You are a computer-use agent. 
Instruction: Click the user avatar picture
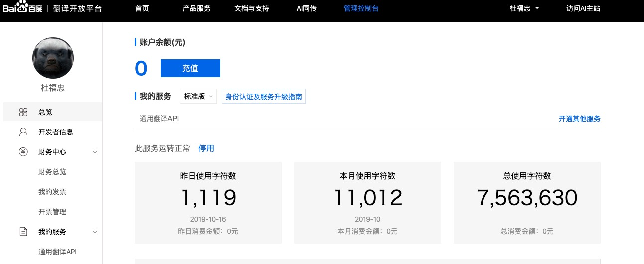[x=53, y=58]
